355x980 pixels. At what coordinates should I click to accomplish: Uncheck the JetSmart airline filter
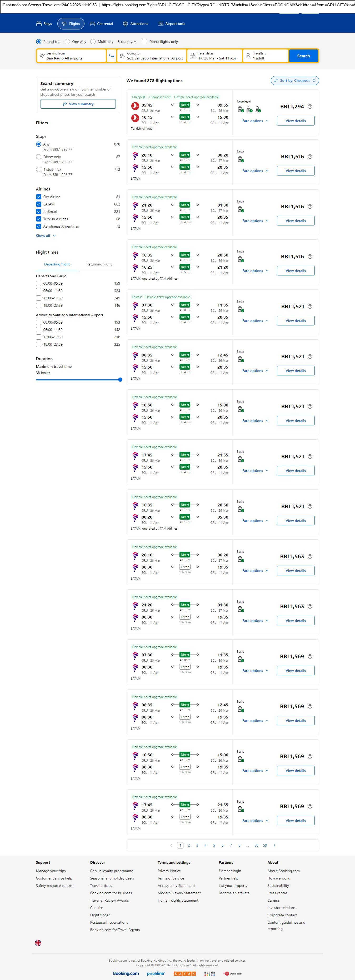39,212
